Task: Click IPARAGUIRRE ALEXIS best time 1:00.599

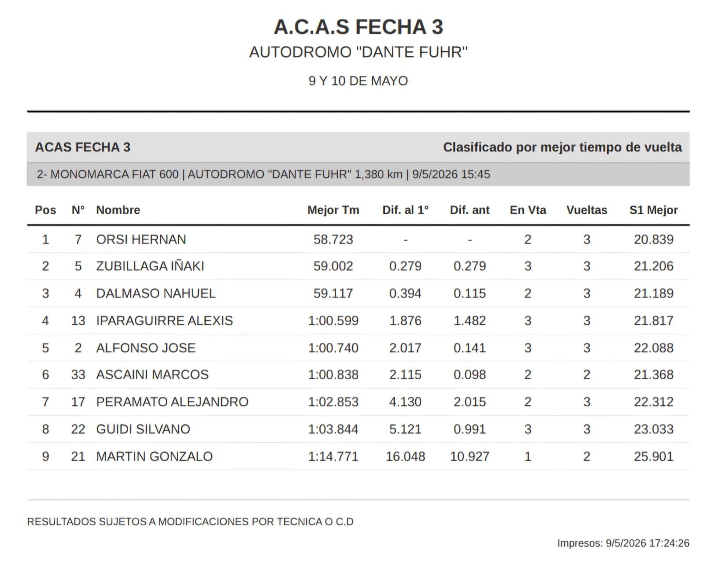Action: 333,321
